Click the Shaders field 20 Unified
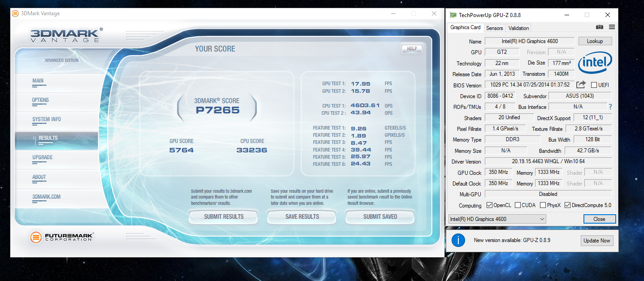 (x=509, y=117)
